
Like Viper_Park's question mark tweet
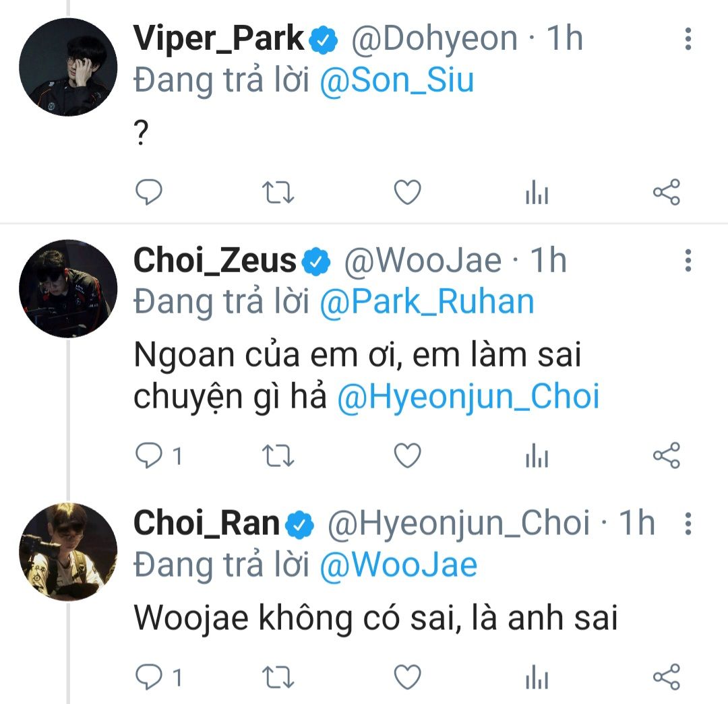point(407,193)
